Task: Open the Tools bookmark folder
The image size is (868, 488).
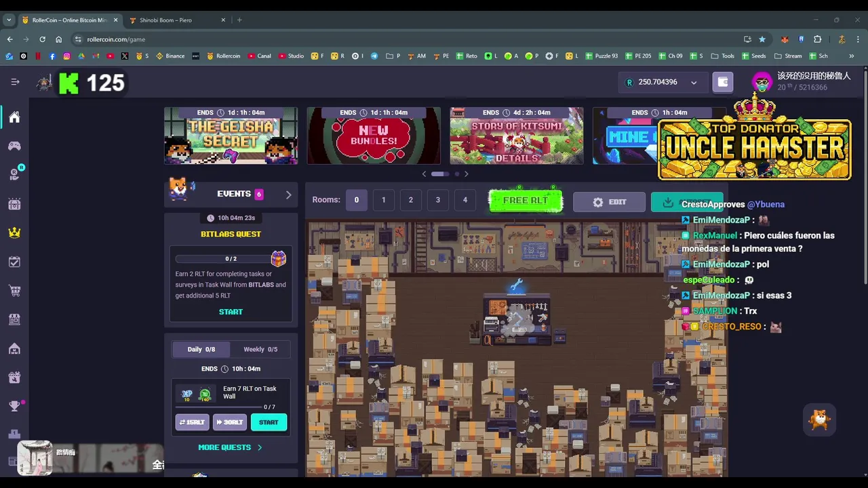Action: tap(723, 56)
